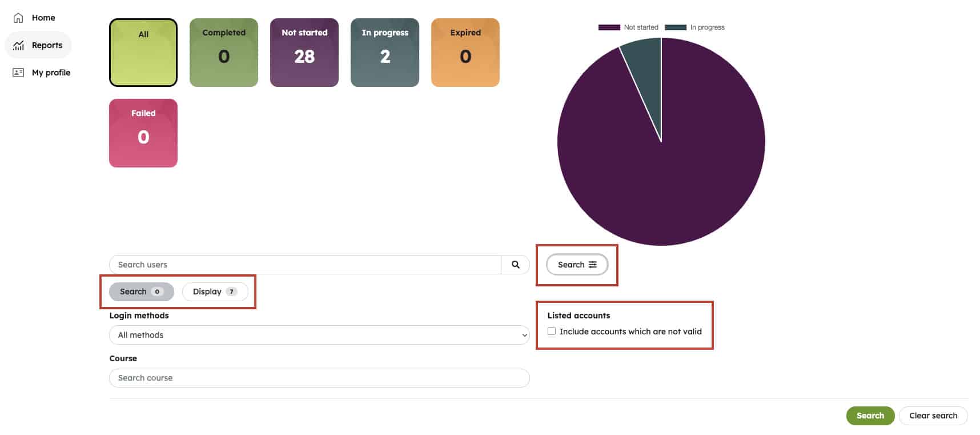Toggle Not started legend swatch in chart

[609, 27]
